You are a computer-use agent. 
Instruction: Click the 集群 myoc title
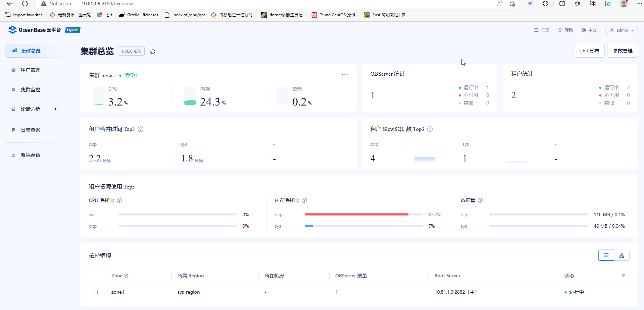[x=101, y=75]
